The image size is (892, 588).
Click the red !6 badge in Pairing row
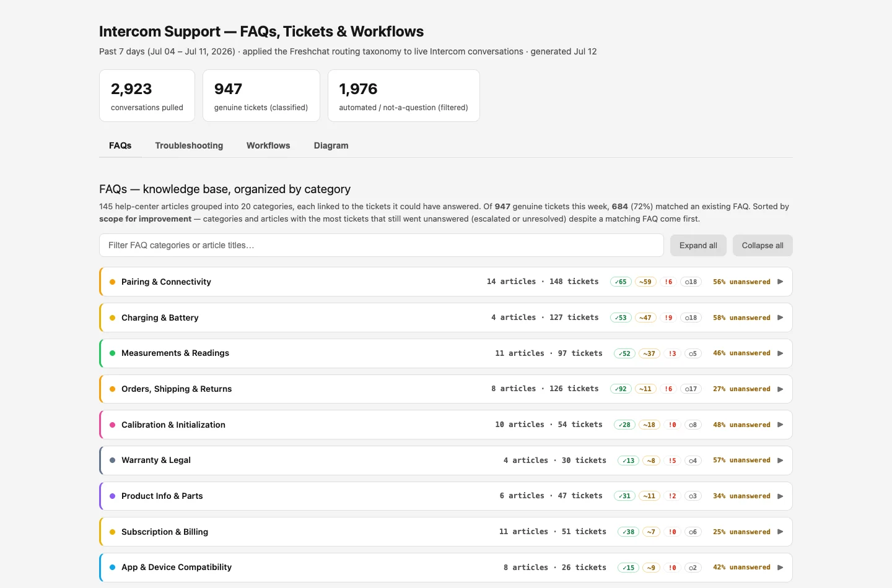pyautogui.click(x=668, y=282)
